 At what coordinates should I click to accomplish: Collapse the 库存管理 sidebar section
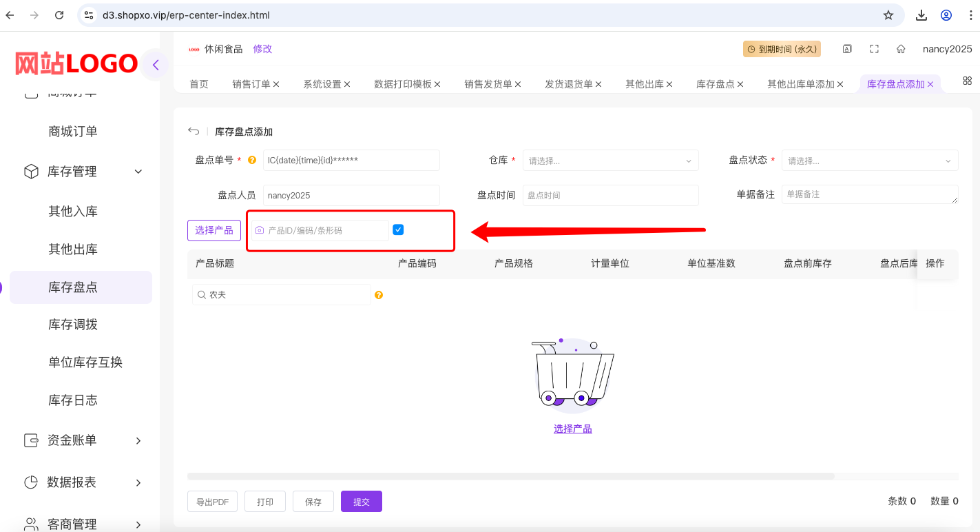pos(138,172)
